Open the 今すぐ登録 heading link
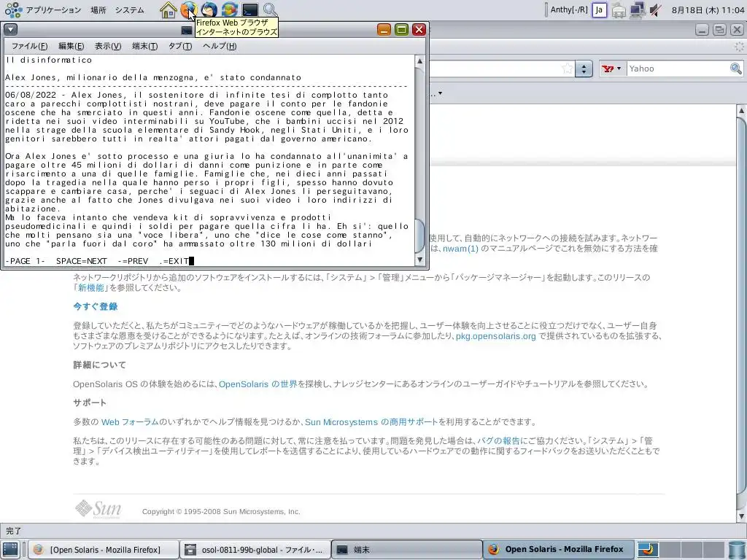 click(x=96, y=307)
